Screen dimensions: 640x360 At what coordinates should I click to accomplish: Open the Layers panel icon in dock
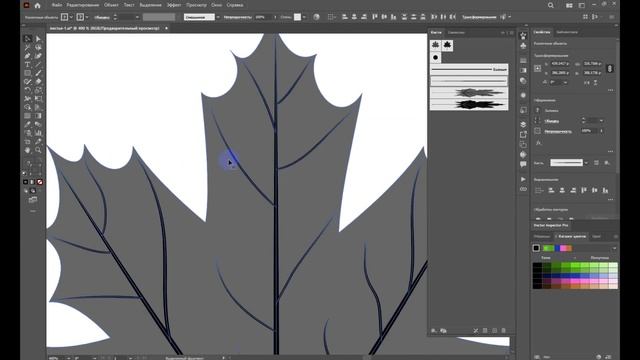(x=523, y=124)
